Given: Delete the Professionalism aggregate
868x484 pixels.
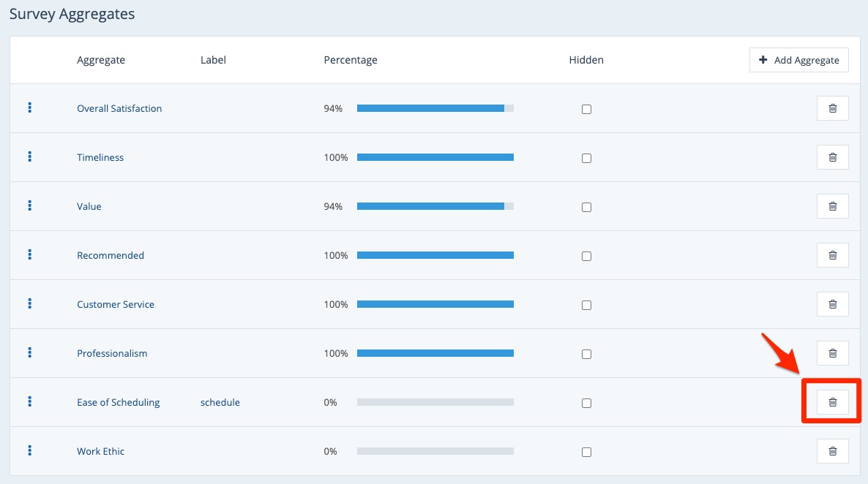Looking at the screenshot, I should pos(832,353).
